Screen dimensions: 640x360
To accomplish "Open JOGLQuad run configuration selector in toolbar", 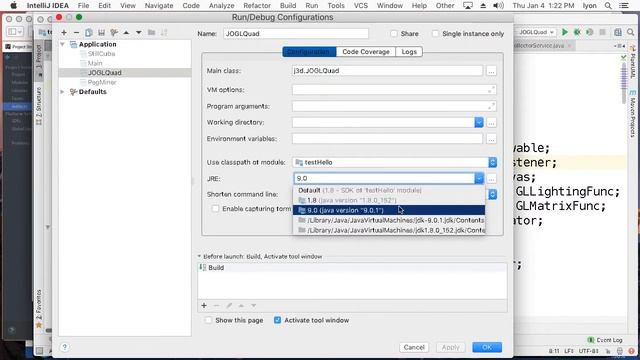I will click(536, 32).
